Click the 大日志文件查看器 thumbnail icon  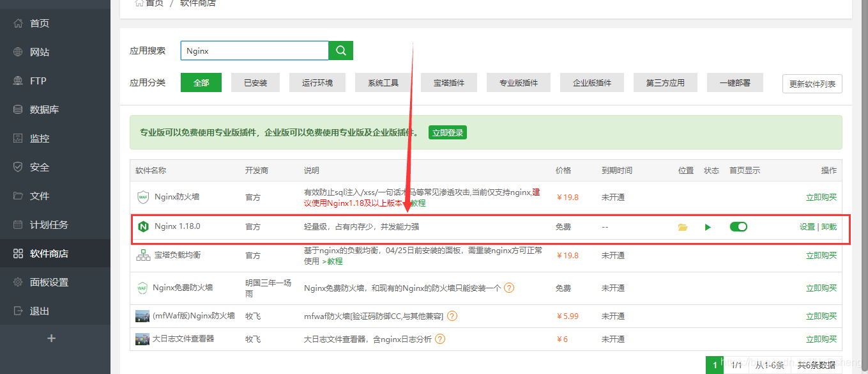[142, 339]
